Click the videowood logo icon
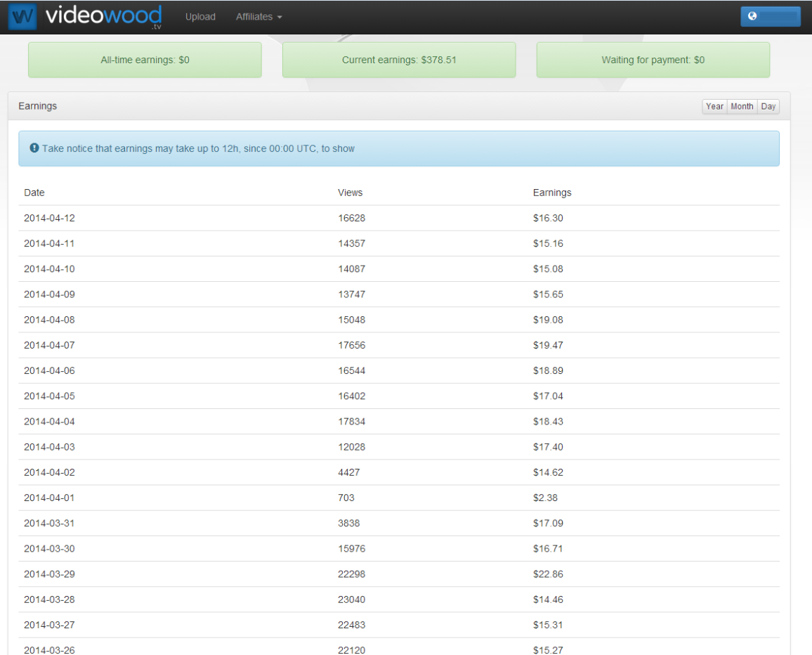 point(22,17)
